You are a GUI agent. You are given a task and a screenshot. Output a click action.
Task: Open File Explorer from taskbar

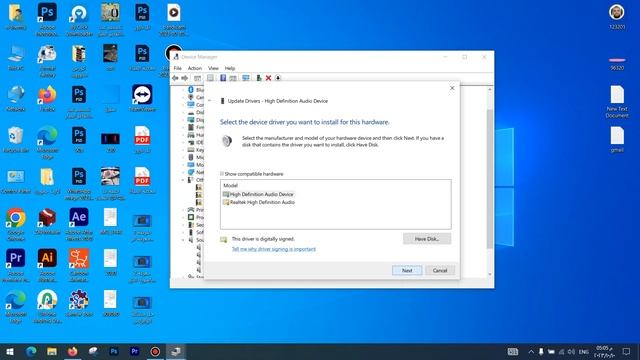(x=52, y=351)
